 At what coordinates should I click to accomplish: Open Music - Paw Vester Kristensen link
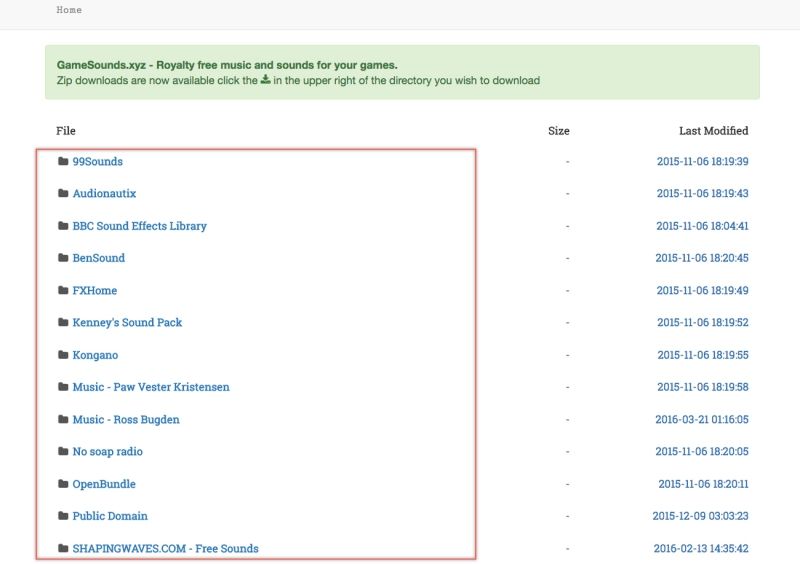click(x=151, y=387)
